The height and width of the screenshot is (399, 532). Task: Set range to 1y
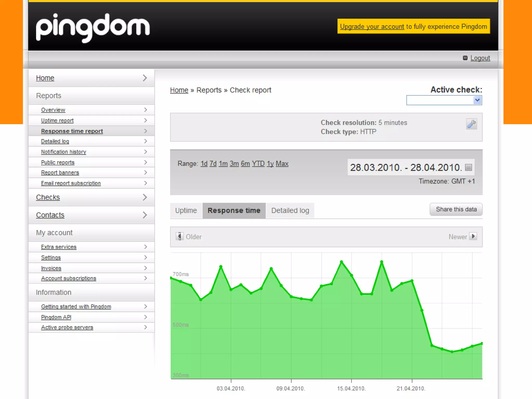point(270,164)
